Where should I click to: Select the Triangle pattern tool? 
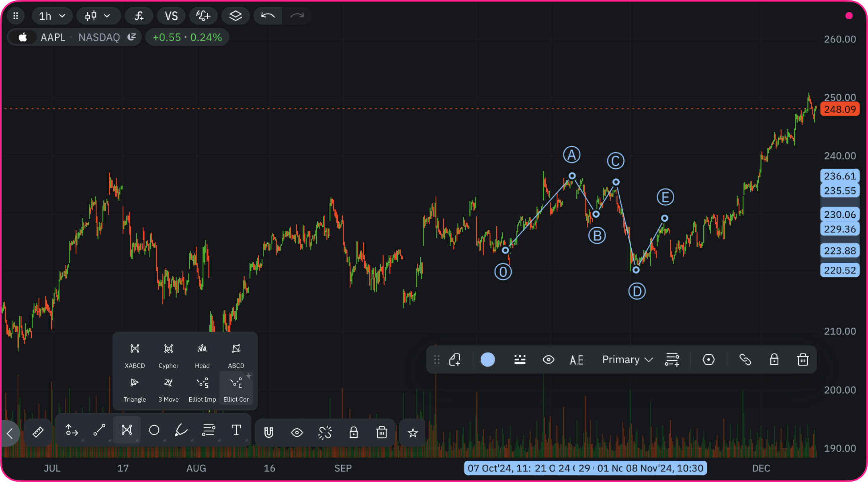pyautogui.click(x=135, y=389)
